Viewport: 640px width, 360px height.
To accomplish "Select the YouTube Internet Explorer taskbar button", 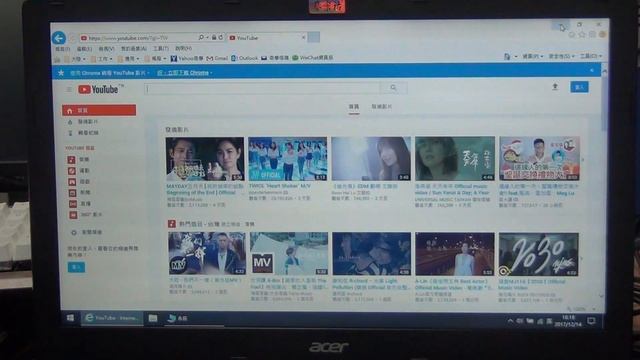I will [x=112, y=318].
